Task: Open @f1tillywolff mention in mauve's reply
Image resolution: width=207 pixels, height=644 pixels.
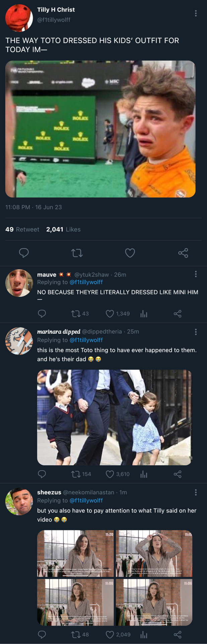Action: coord(86,282)
